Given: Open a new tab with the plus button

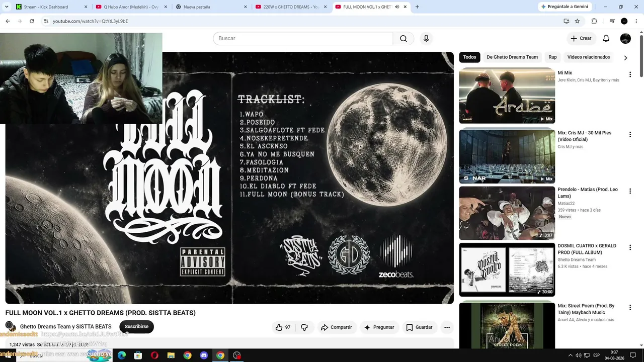Looking at the screenshot, I should click(417, 7).
